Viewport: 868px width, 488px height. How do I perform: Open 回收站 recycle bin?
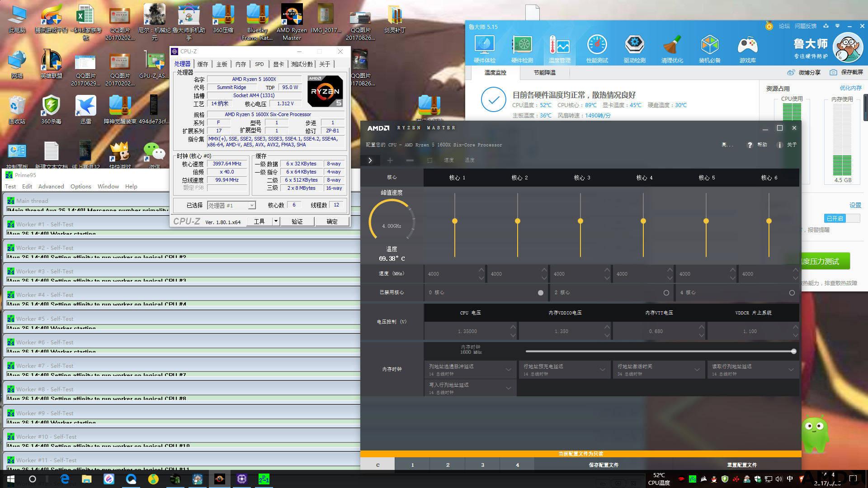click(x=17, y=110)
